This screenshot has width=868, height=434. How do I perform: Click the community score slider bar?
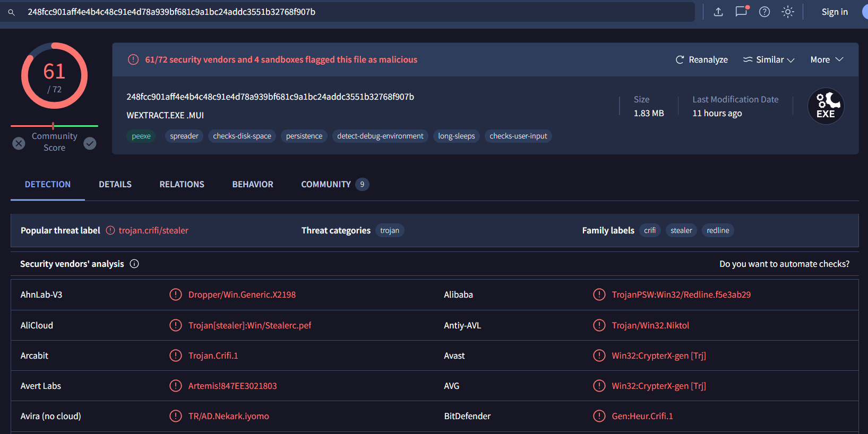coord(54,126)
